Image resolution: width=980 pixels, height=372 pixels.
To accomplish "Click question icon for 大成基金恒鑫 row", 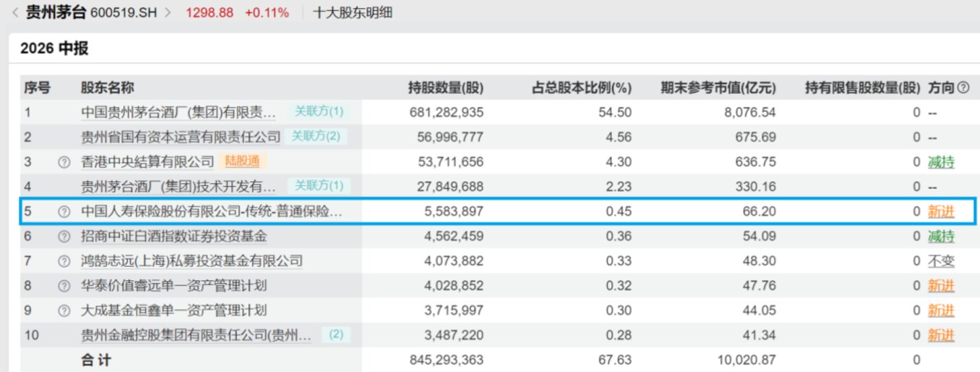I will [x=64, y=311].
